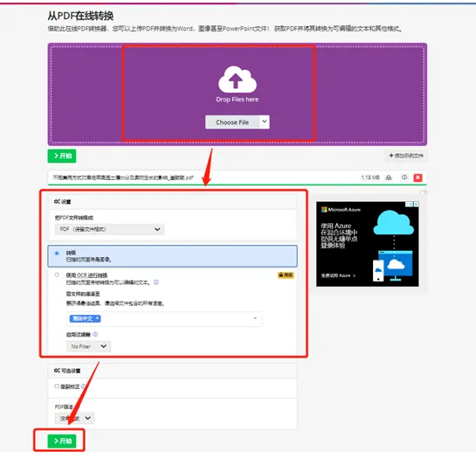
Task: Open the No Filter dropdown
Action: click(x=88, y=346)
